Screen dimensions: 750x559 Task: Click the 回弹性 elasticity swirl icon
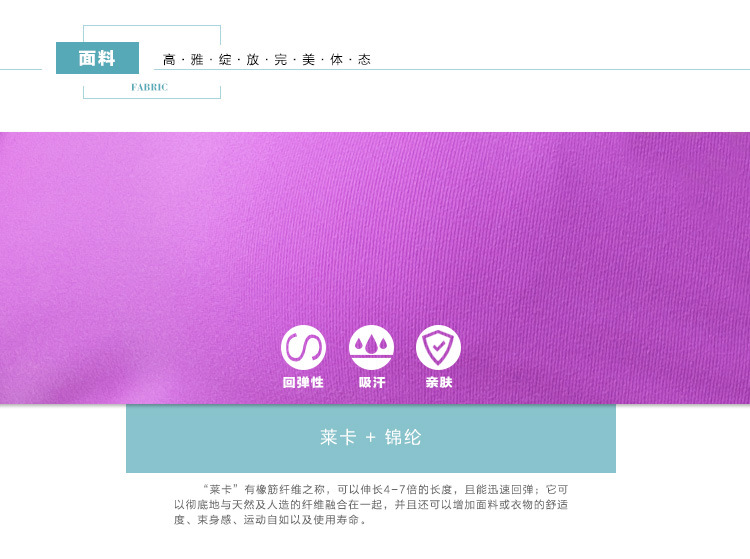[303, 347]
